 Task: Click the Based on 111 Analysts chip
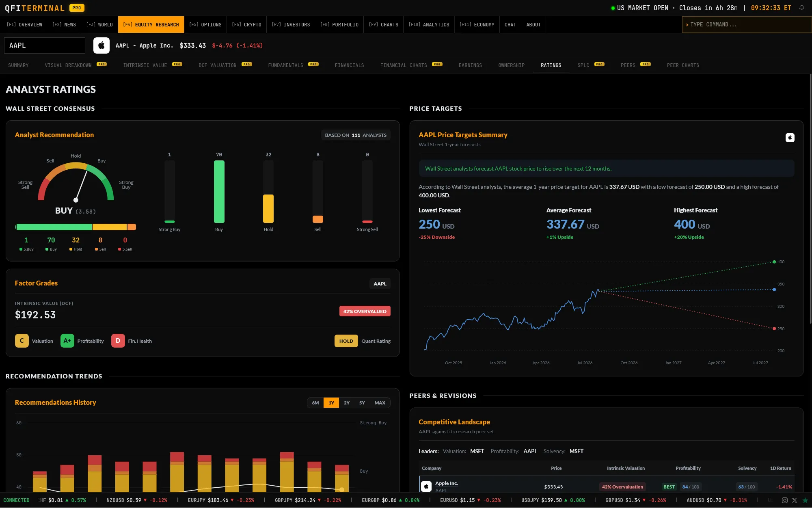(x=356, y=135)
